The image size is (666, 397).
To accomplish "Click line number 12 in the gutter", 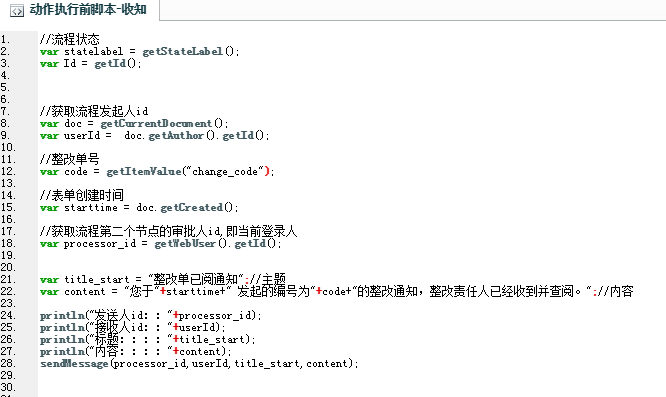I will [x=8, y=172].
